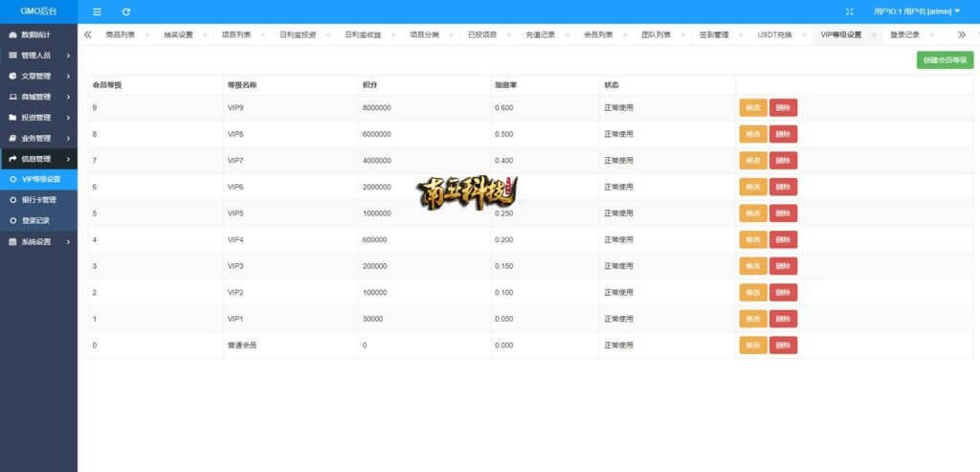
Task: Switch to the 会员列表 tab
Action: pos(598,34)
